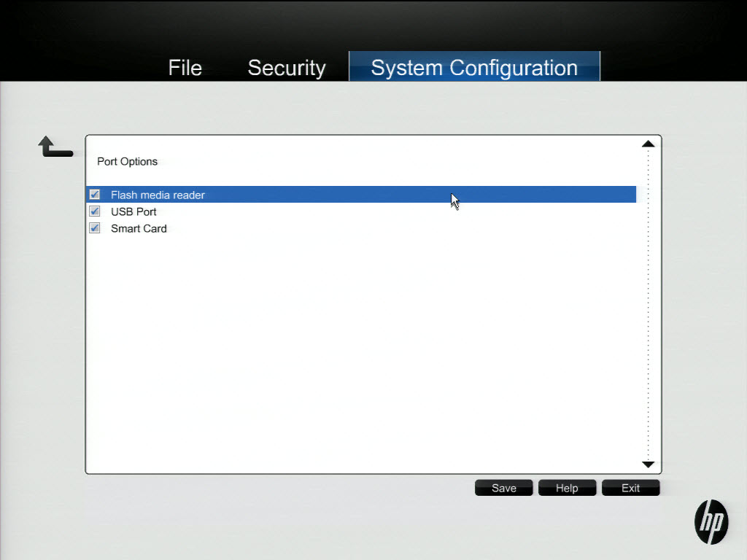Toggle the Smart Card checkbox

(94, 228)
